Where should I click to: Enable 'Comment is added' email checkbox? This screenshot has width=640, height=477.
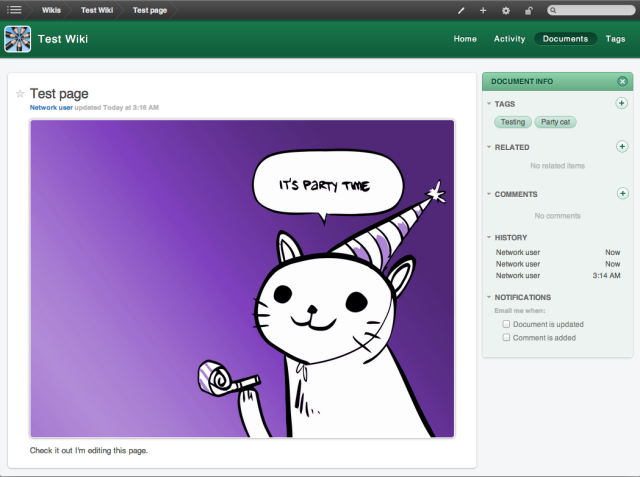[506, 337]
